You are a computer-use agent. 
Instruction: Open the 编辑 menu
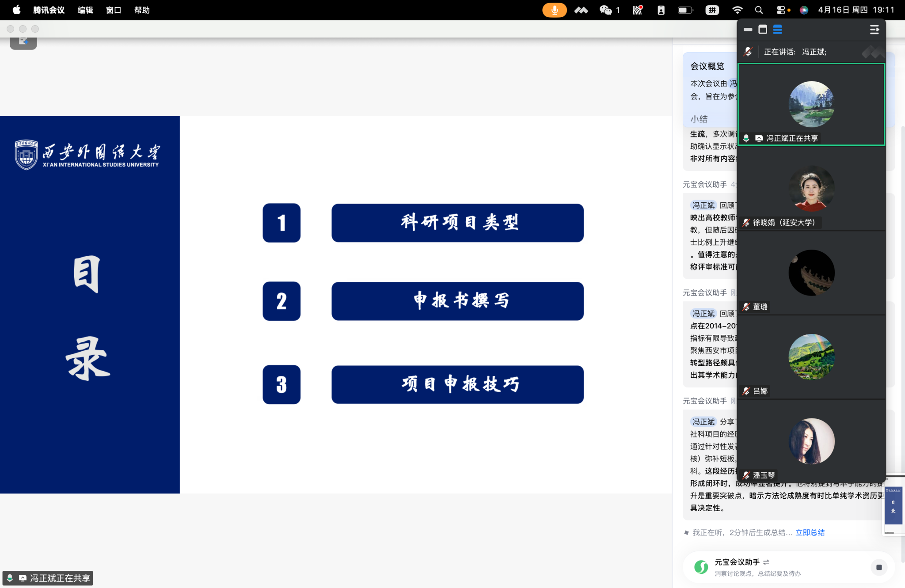pos(85,10)
